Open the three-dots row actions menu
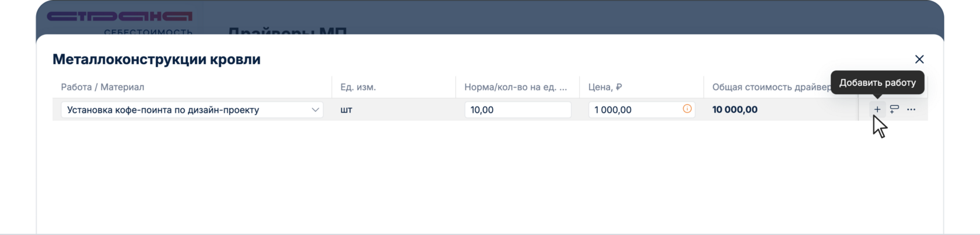This screenshot has width=980, height=235. [x=911, y=109]
